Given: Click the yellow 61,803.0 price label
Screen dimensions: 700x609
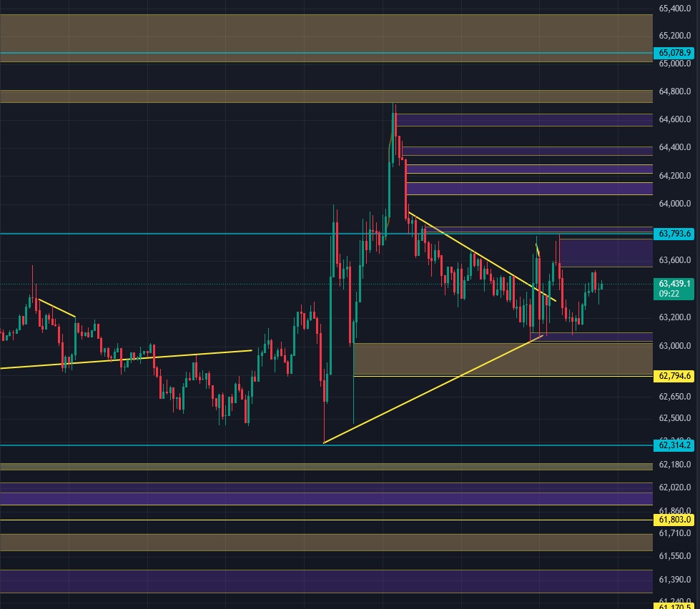Looking at the screenshot, I should pyautogui.click(x=674, y=520).
